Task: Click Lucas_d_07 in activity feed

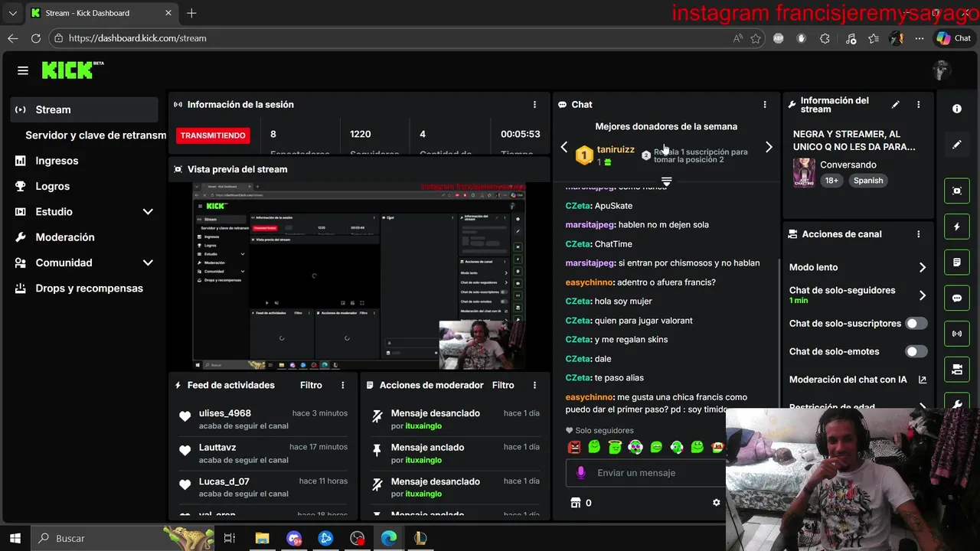Action: pyautogui.click(x=224, y=481)
